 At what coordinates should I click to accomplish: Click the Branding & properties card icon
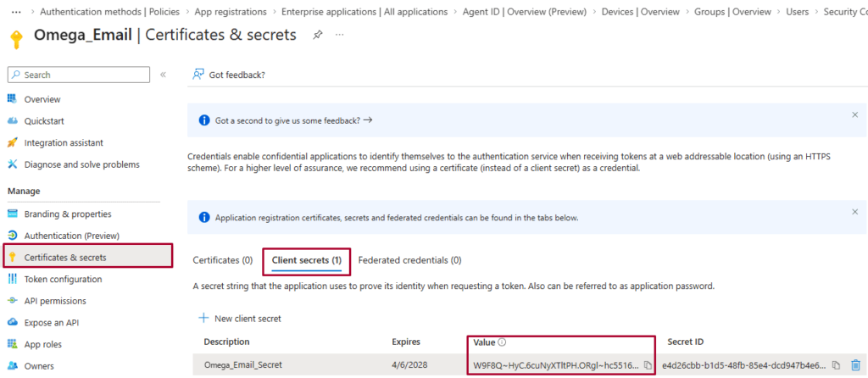(12, 214)
